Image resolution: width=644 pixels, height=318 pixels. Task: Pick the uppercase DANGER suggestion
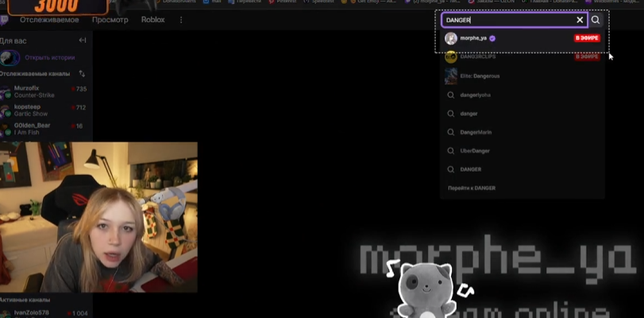click(522, 169)
